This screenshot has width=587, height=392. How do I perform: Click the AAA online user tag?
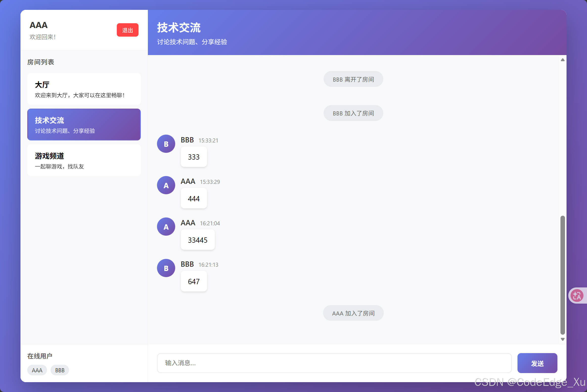(x=37, y=370)
